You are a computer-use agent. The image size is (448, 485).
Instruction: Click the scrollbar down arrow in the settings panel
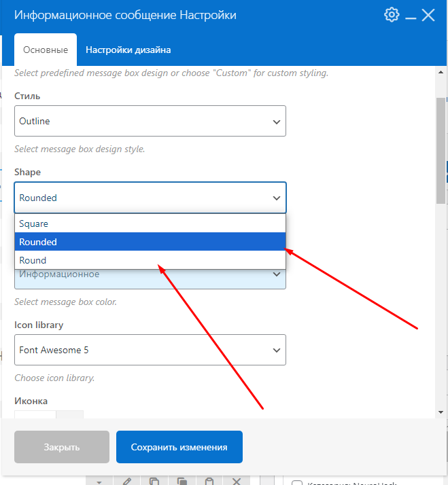[441, 412]
